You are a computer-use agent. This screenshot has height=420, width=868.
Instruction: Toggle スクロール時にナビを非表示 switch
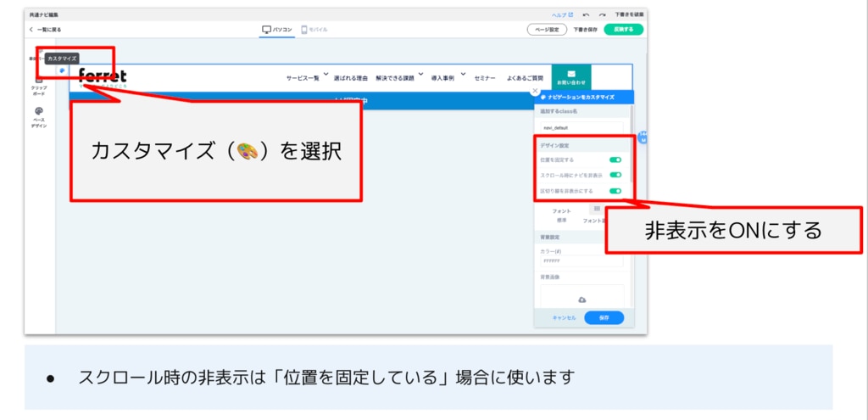click(x=615, y=176)
